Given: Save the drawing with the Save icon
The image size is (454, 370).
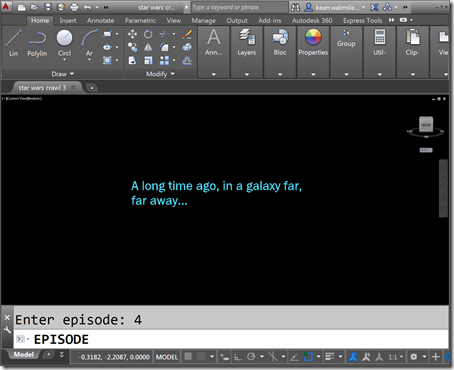Looking at the screenshot, I should point(48,7).
